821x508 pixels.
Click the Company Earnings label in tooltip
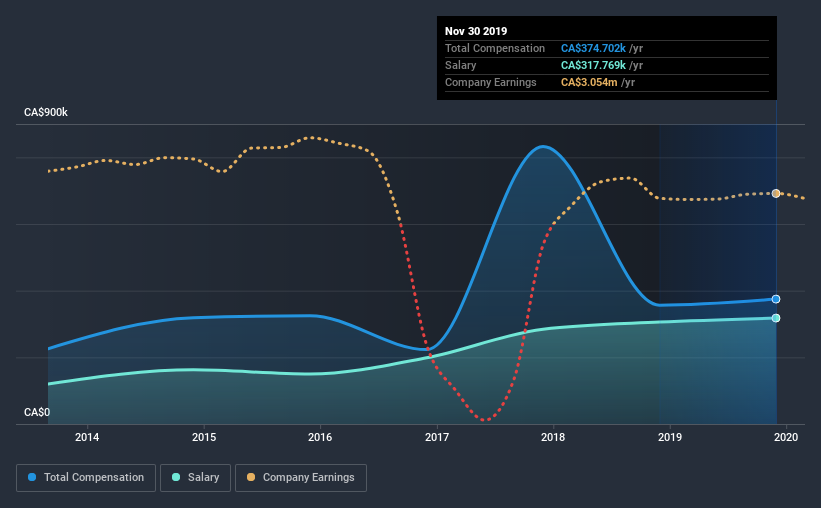pyautogui.click(x=491, y=82)
